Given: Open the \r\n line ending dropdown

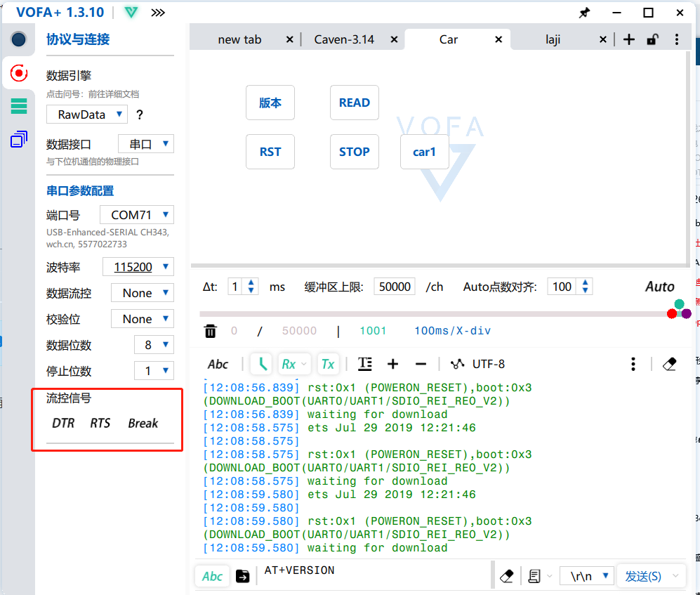Looking at the screenshot, I should coord(587,576).
